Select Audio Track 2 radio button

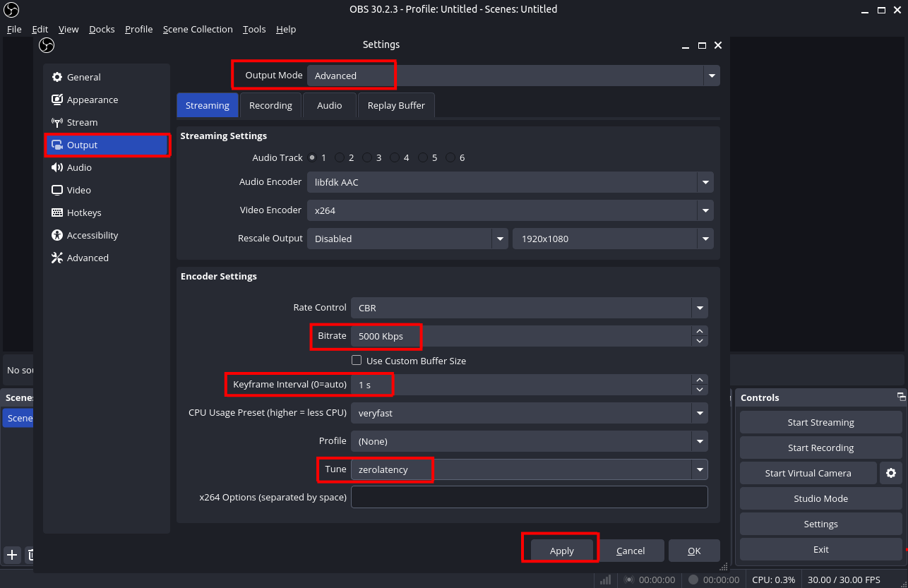[340, 157]
